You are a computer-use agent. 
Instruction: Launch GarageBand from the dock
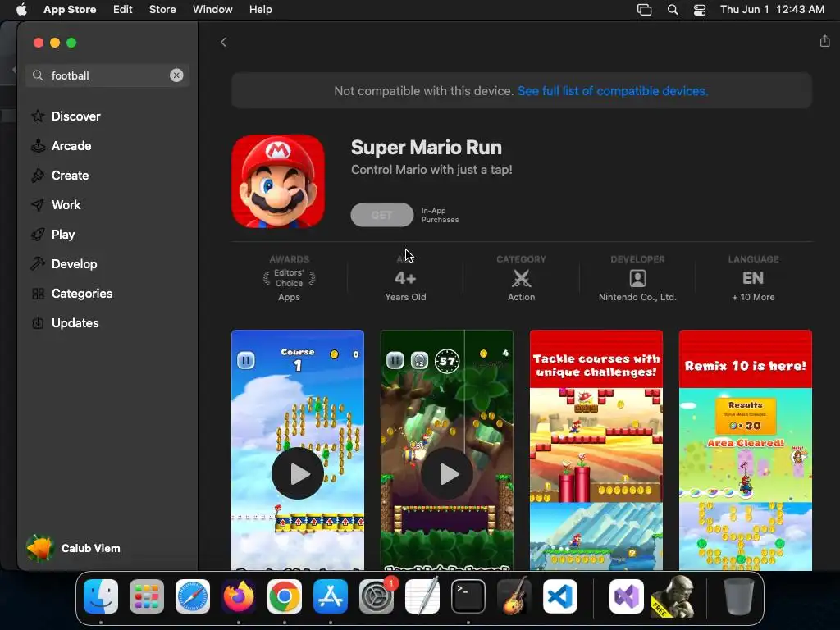tap(514, 596)
